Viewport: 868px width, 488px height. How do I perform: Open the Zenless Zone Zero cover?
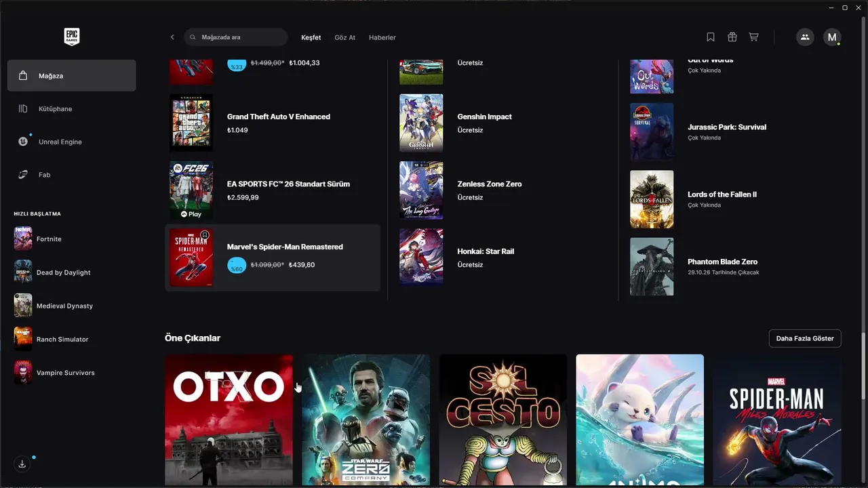click(x=421, y=190)
